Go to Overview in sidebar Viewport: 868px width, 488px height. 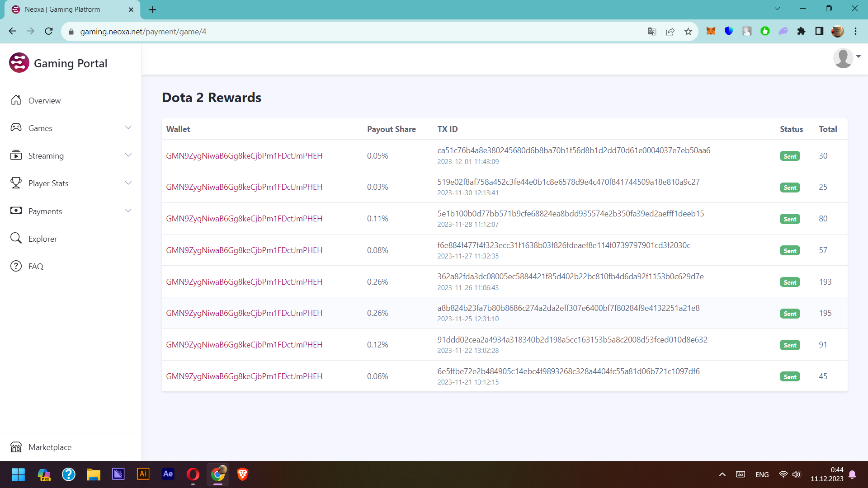[x=44, y=100]
